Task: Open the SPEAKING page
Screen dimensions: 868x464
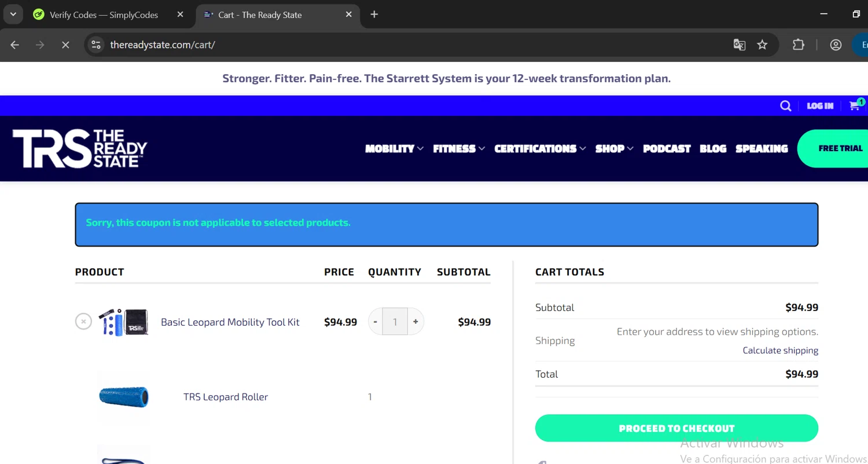Action: pyautogui.click(x=762, y=149)
